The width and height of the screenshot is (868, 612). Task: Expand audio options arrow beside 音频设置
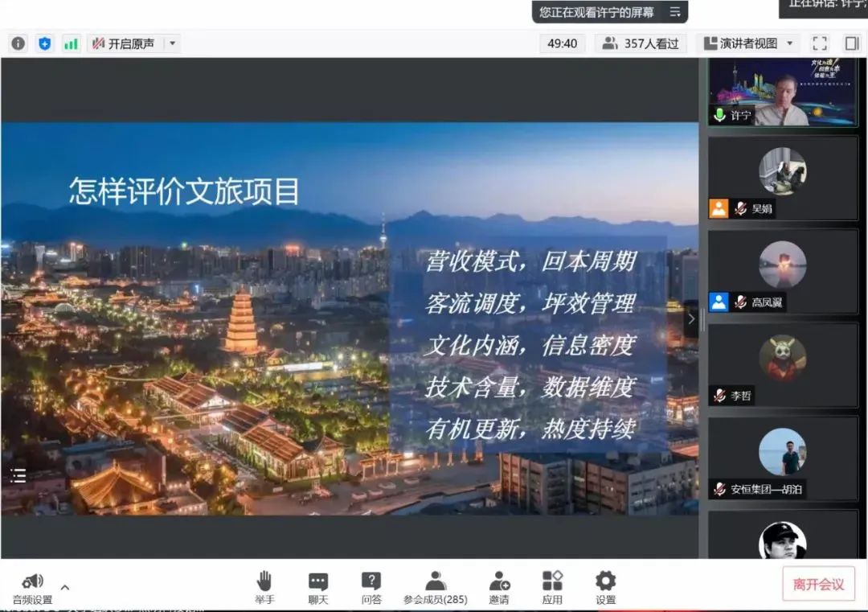pyautogui.click(x=65, y=587)
